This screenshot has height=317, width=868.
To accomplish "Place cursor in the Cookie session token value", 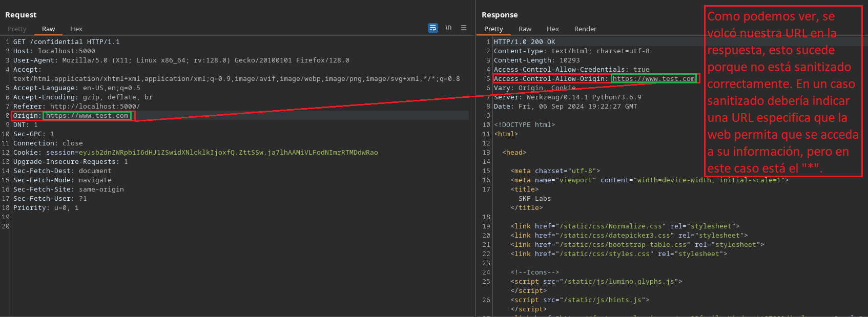I will click(x=228, y=153).
